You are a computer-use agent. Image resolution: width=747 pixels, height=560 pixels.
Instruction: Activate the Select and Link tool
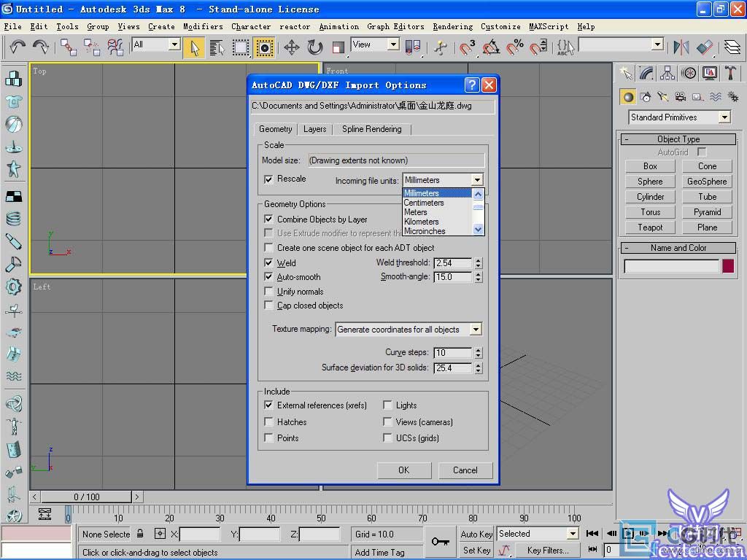point(68,47)
